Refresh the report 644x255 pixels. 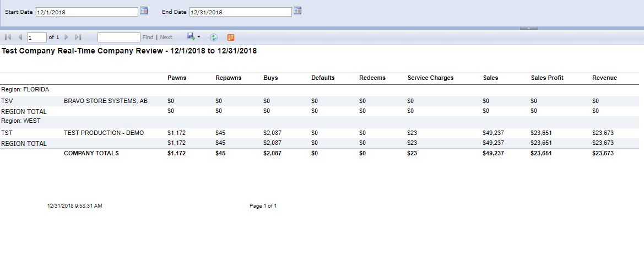[x=214, y=37]
